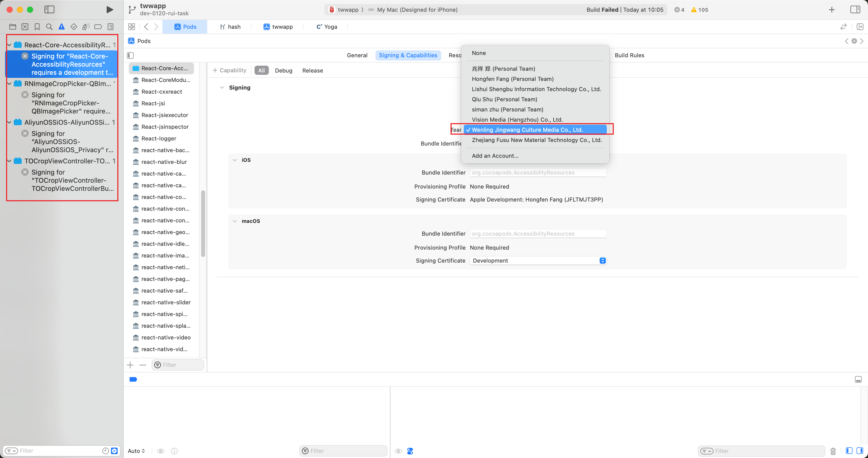Click the related items grid icon
The width and height of the screenshot is (868, 458).
coord(131,27)
